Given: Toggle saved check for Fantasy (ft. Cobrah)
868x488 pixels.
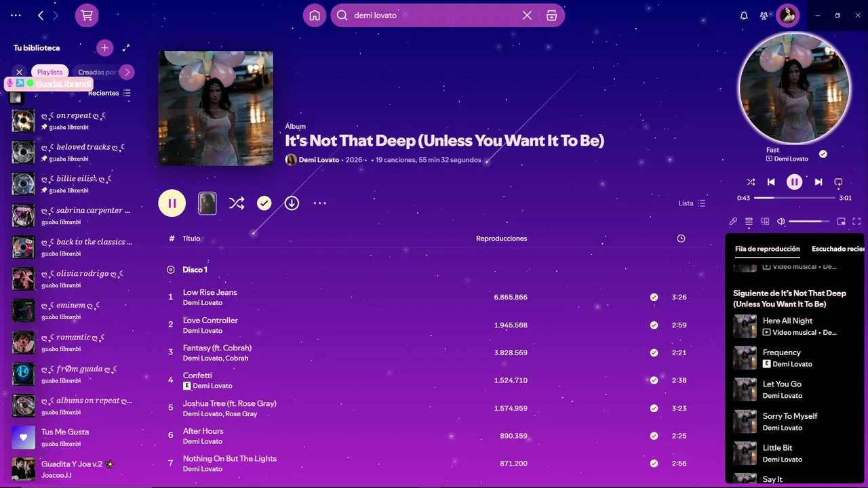Looking at the screenshot, I should point(654,352).
